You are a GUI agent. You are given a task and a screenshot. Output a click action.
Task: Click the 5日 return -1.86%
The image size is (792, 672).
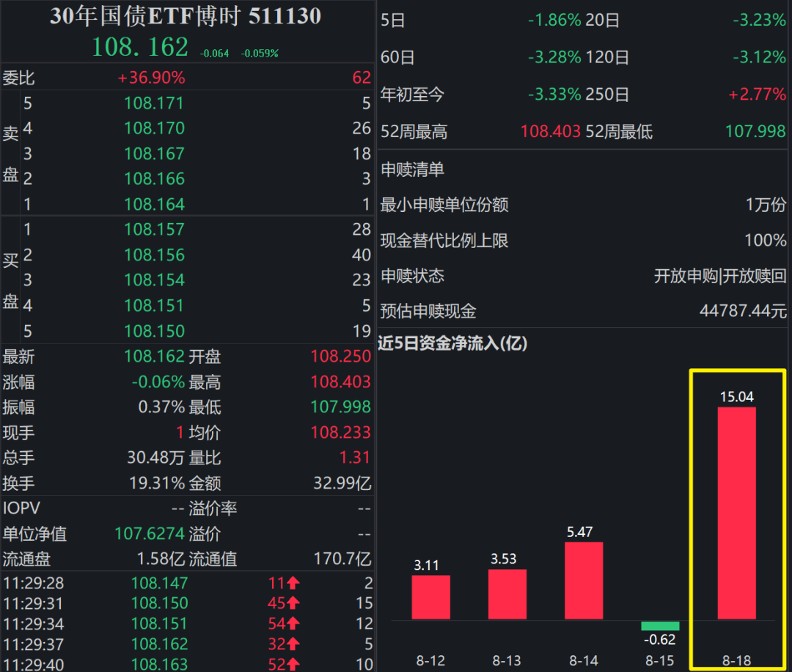pos(554,21)
